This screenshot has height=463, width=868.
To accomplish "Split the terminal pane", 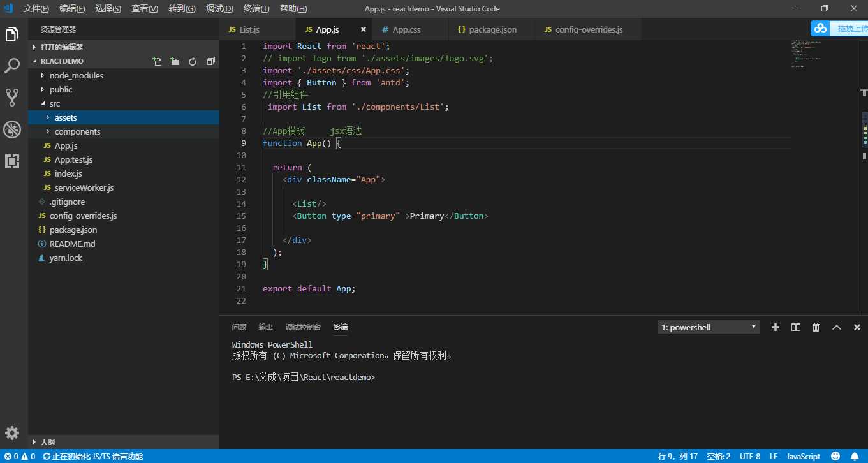I will pyautogui.click(x=796, y=327).
